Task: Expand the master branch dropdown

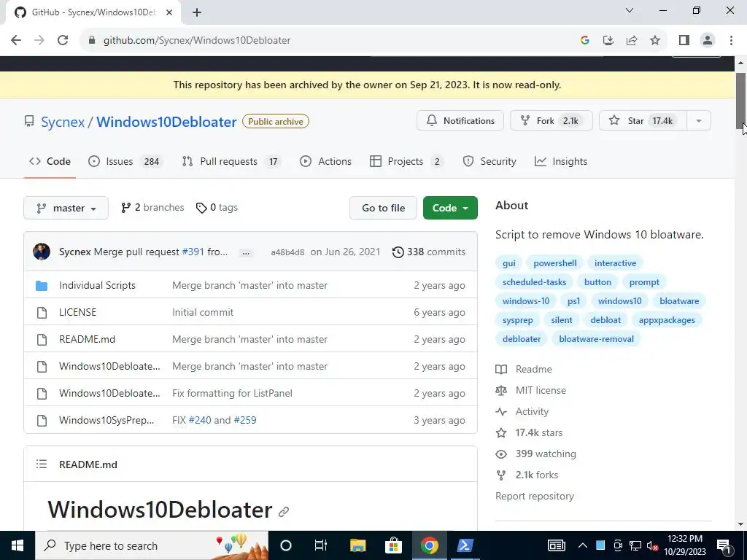Action: [66, 208]
